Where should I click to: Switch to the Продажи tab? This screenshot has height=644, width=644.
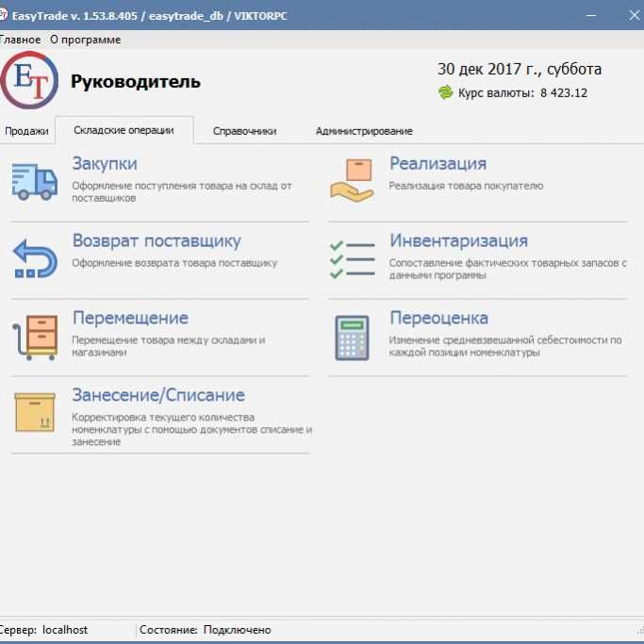pyautogui.click(x=26, y=131)
